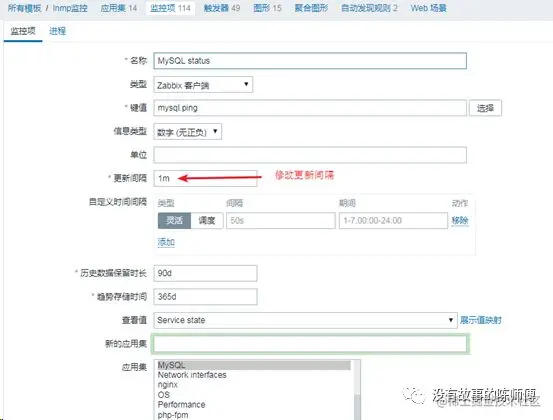Open the lnmp监控 template link

point(70,8)
